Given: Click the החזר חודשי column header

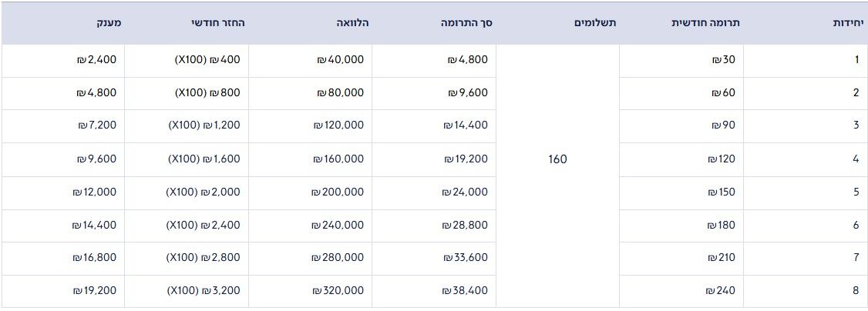Looking at the screenshot, I should (x=218, y=23).
